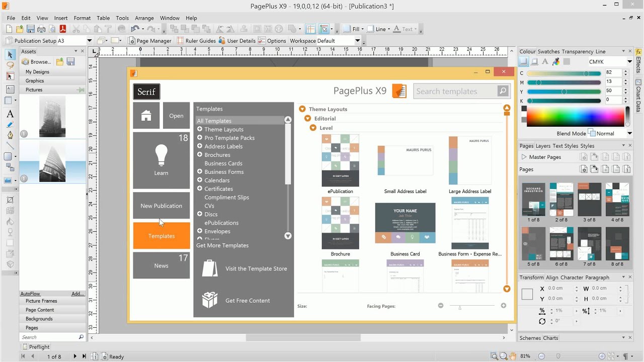Click the Open folder icon in the toolbar

coord(20,29)
